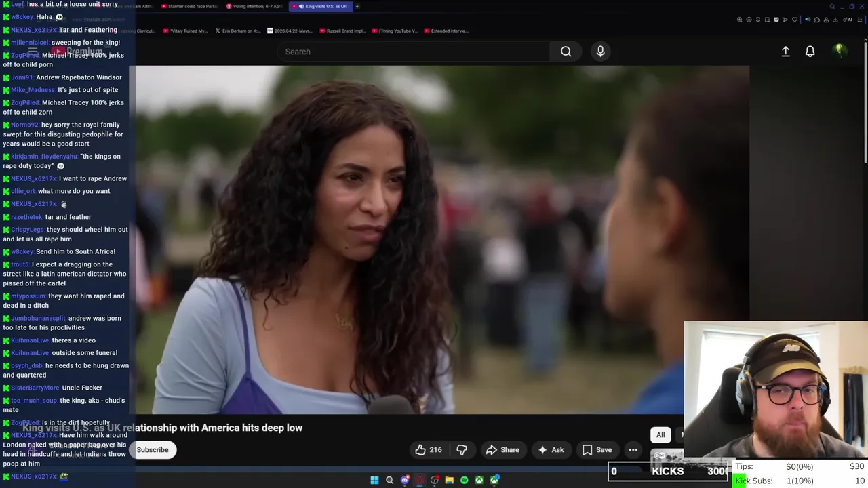Click chat username millennialcel
868x488 pixels.
click(30, 43)
